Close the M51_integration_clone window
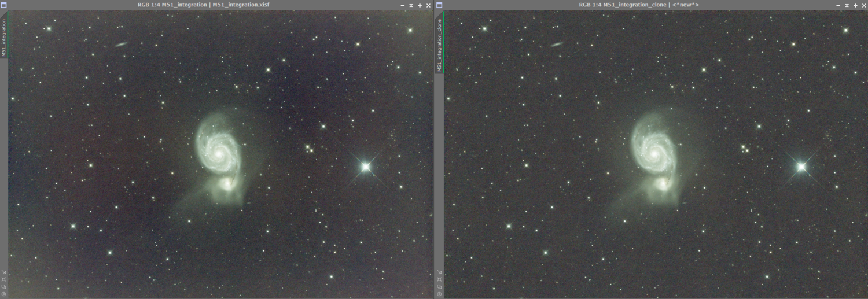Screen dimensions: 868x299 tap(864, 5)
